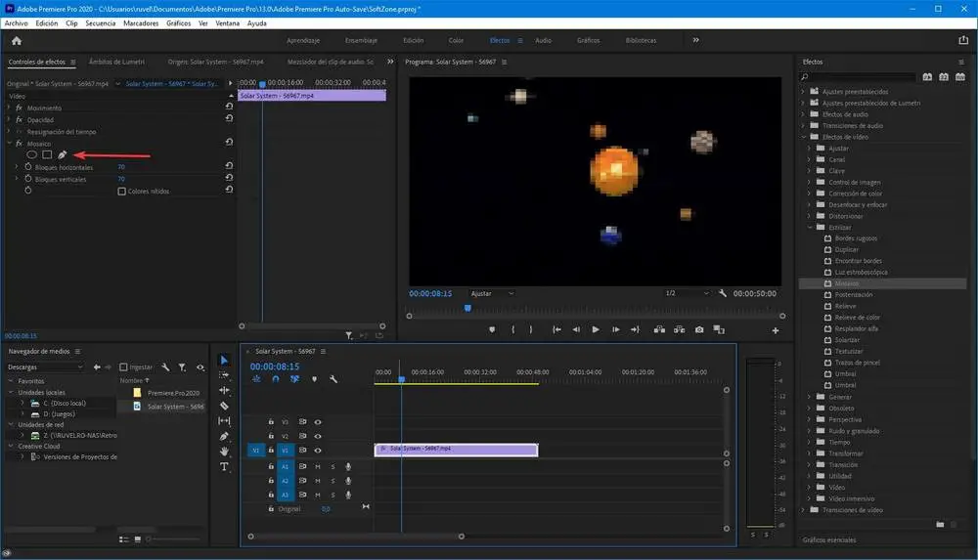Collapse the Estilizar effects folder
978x560 pixels.
pos(809,227)
